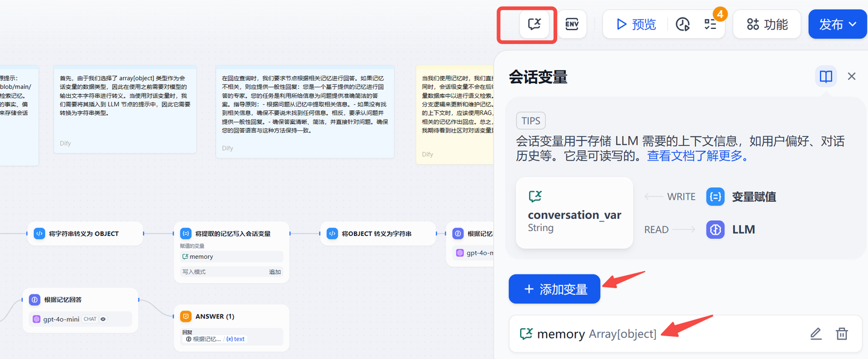Image resolution: width=868 pixels, height=359 pixels.
Task: Click the {x} text variable in ANSWER node
Action: (x=234, y=338)
